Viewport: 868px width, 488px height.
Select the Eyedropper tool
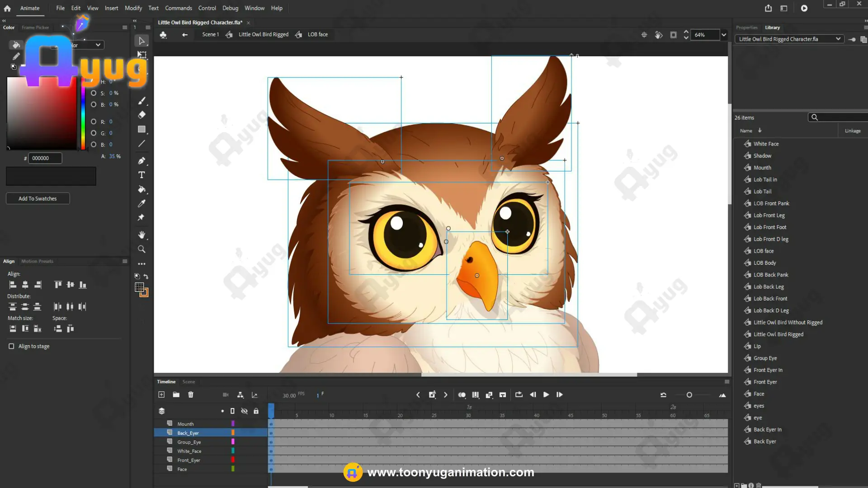(x=142, y=203)
